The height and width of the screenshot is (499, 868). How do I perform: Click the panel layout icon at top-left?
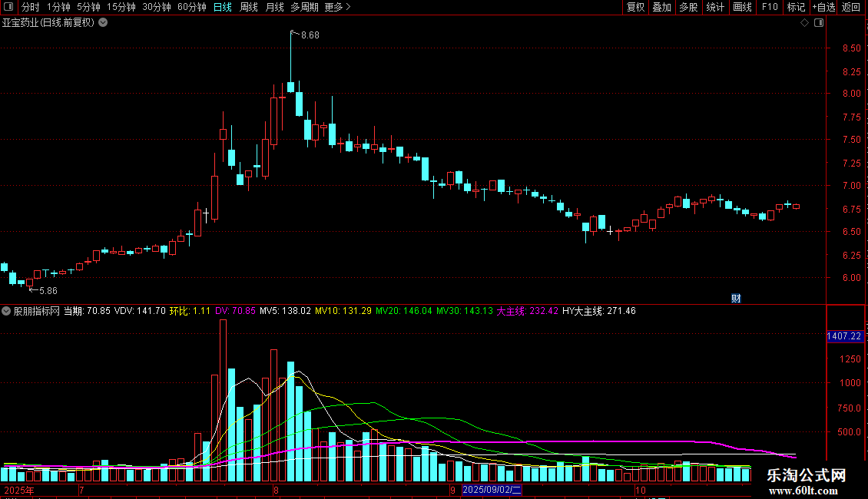coord(8,7)
